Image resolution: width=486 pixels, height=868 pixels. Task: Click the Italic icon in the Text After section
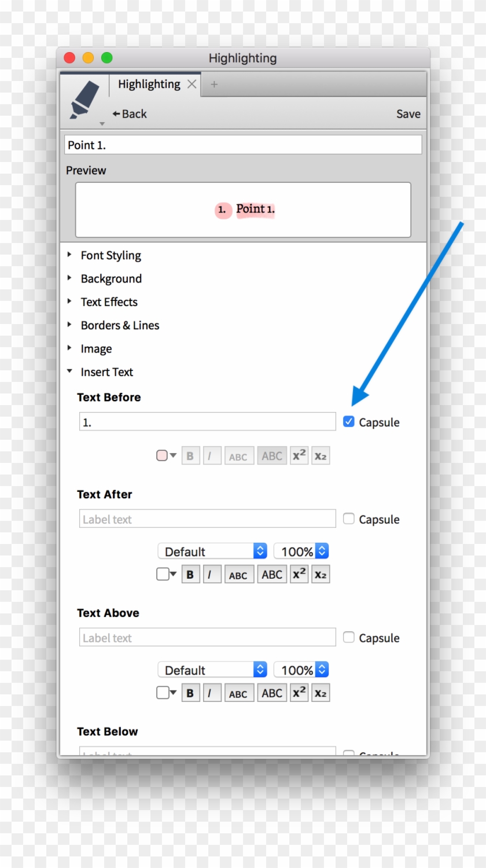212,574
